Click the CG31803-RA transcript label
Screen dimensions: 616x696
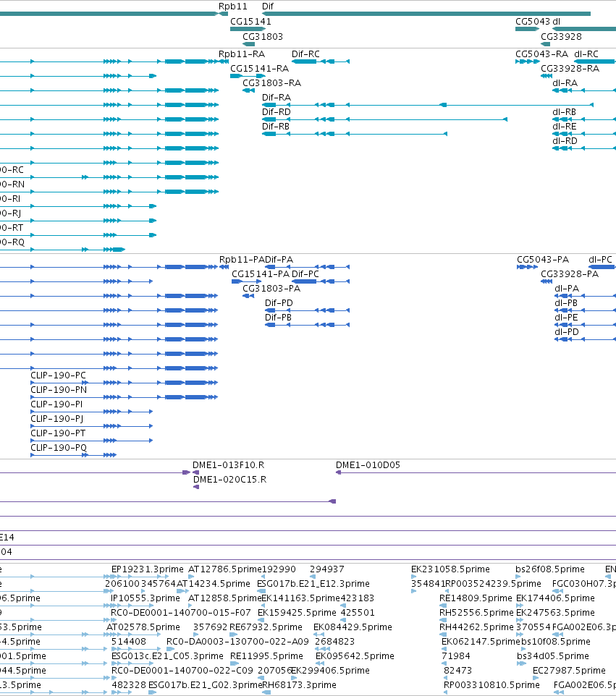(271, 82)
